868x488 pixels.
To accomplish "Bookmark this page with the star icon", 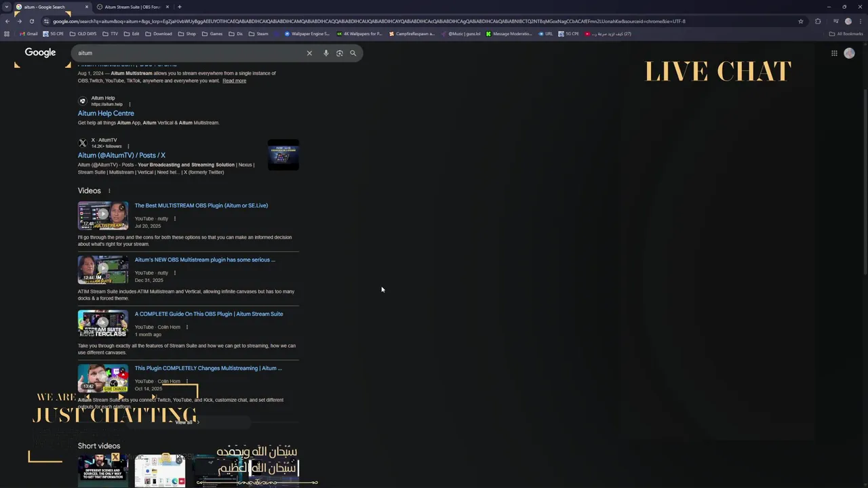I will point(801,21).
